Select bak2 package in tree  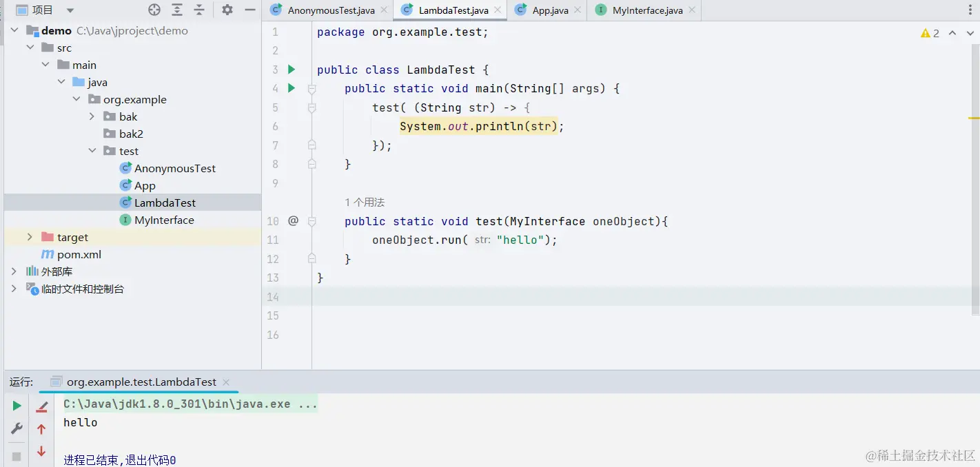tap(131, 134)
